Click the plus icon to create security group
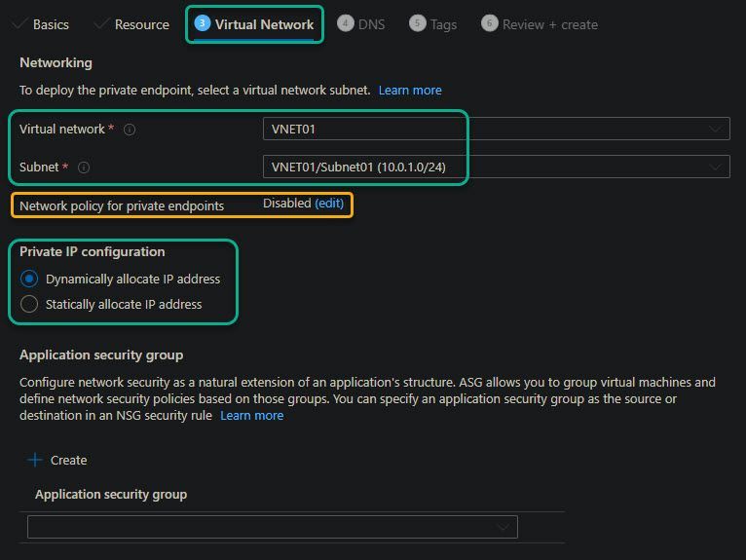 (x=36, y=460)
